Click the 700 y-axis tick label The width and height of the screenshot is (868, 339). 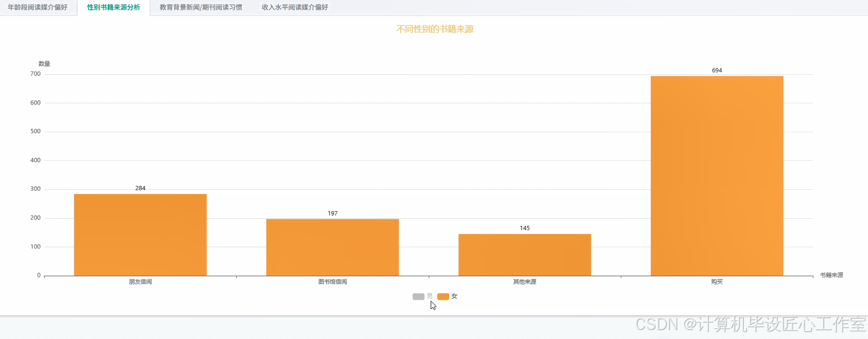tap(35, 74)
